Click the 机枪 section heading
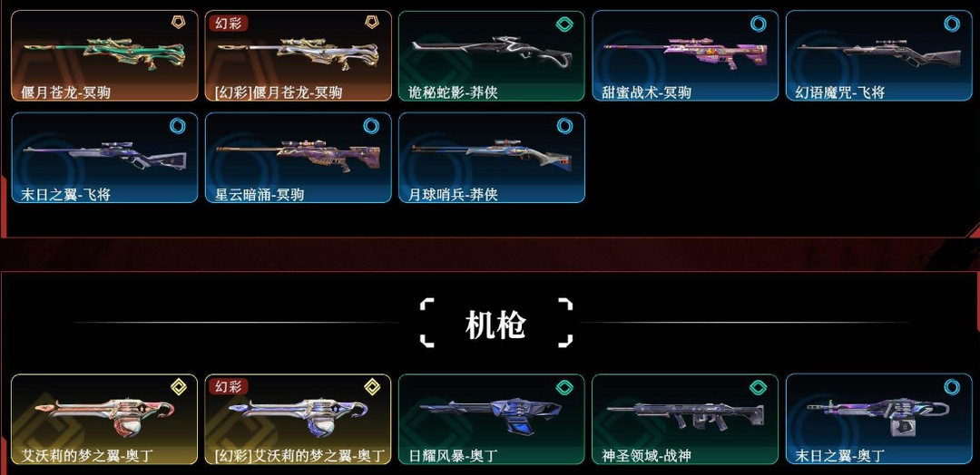 495,324
